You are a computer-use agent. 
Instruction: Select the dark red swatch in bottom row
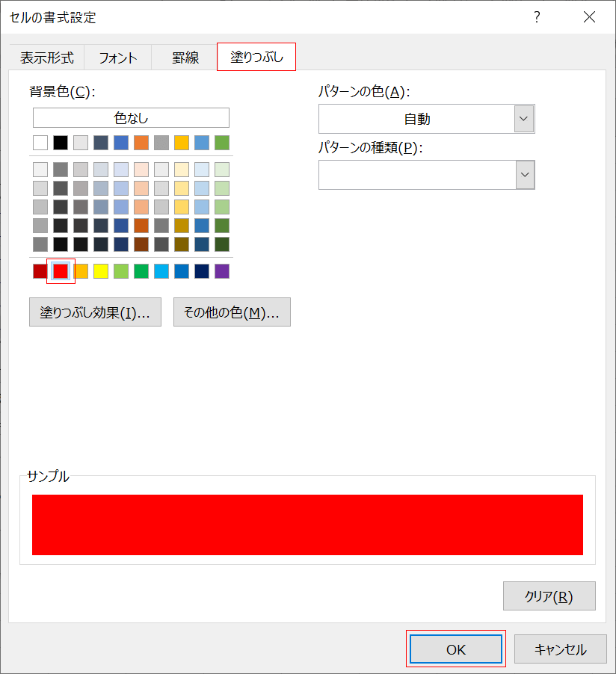[x=40, y=271]
